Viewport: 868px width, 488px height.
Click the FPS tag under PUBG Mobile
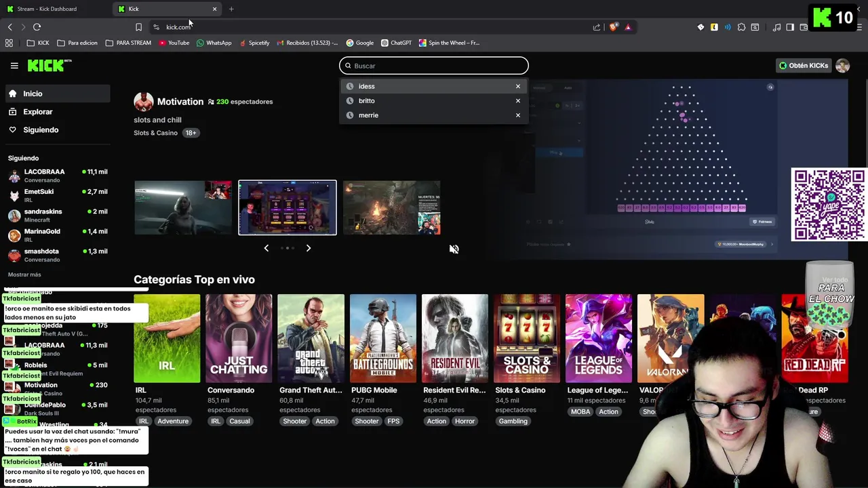[393, 421]
